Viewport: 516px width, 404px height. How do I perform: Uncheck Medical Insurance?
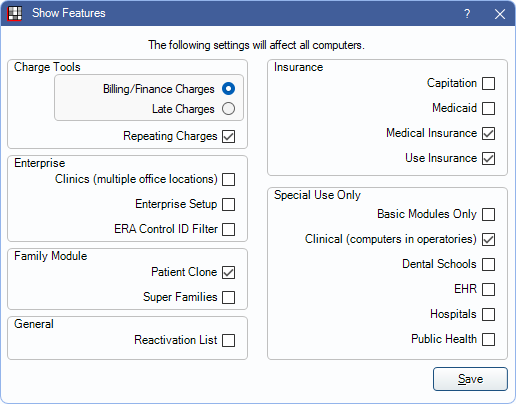(488, 133)
